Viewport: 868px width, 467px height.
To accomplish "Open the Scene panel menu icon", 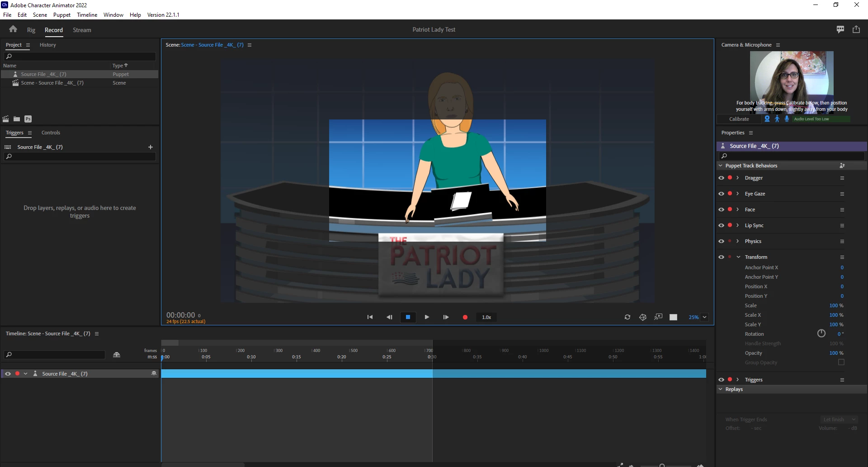I will [250, 45].
